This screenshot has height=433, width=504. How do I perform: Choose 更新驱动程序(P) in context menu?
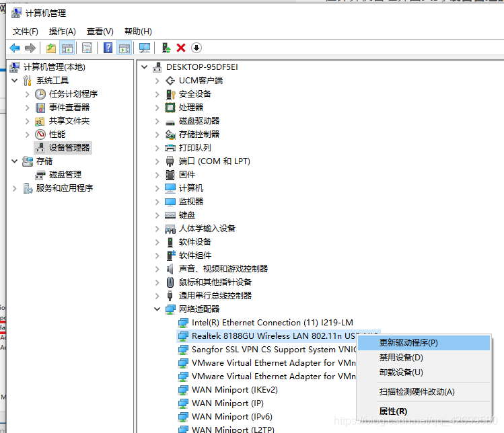tap(424, 343)
